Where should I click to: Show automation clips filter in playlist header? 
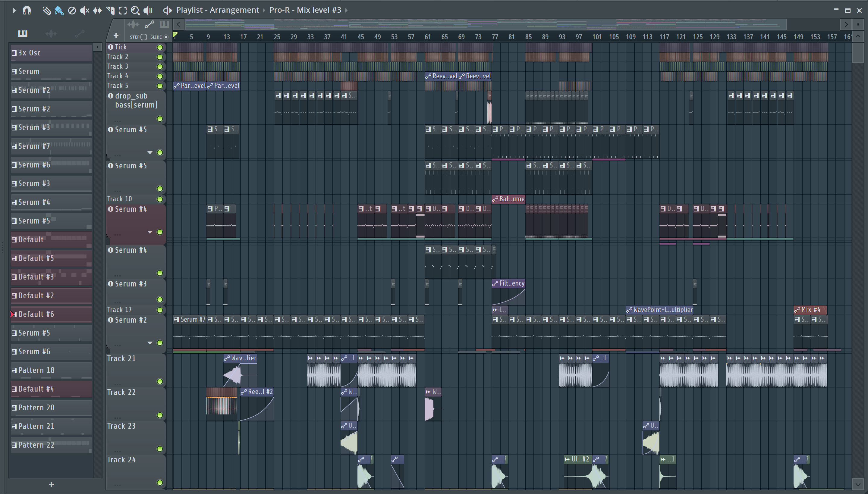point(149,24)
